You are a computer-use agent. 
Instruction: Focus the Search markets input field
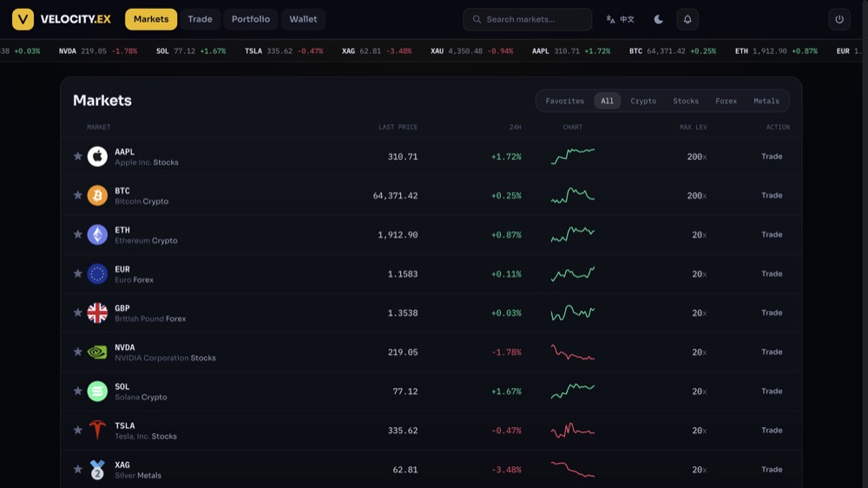528,19
